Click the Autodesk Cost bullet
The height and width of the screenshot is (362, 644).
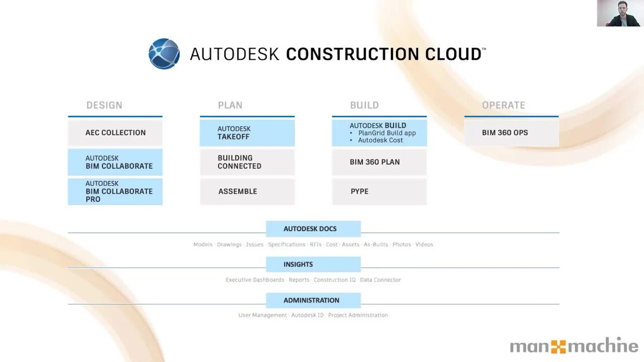(380, 140)
